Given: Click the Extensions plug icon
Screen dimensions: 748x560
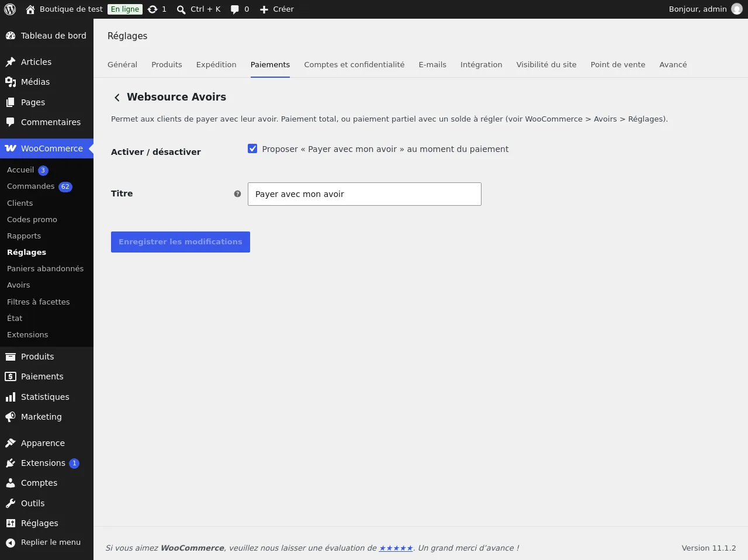Looking at the screenshot, I should point(11,463).
